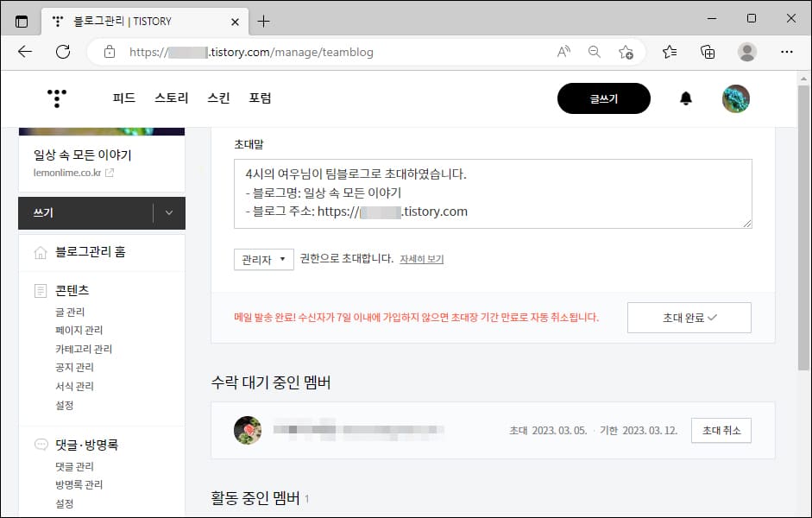Click the Tistory logo icon
The image size is (812, 518).
click(x=55, y=98)
